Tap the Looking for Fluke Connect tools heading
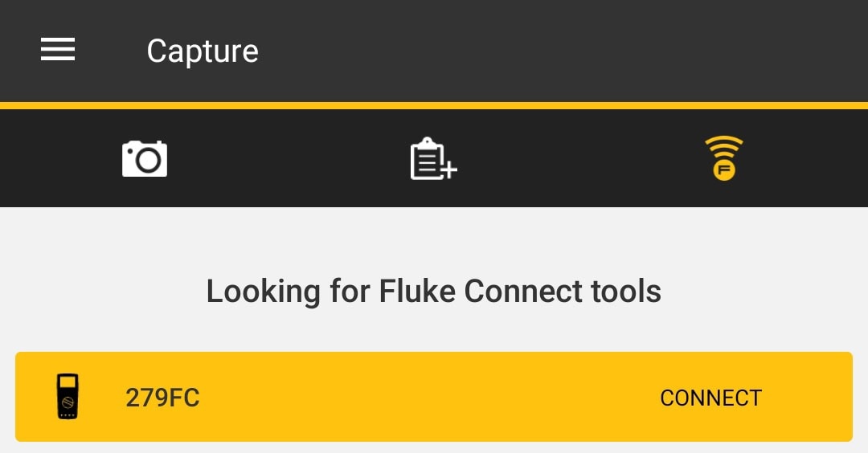This screenshot has width=868, height=453. [434, 291]
